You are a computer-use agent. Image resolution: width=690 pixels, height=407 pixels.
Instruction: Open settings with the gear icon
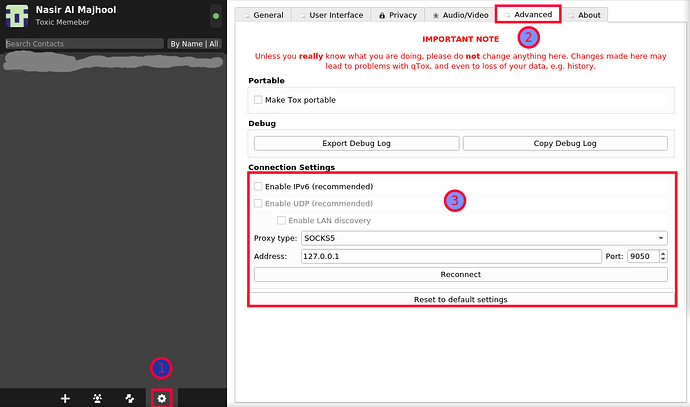pos(162,398)
